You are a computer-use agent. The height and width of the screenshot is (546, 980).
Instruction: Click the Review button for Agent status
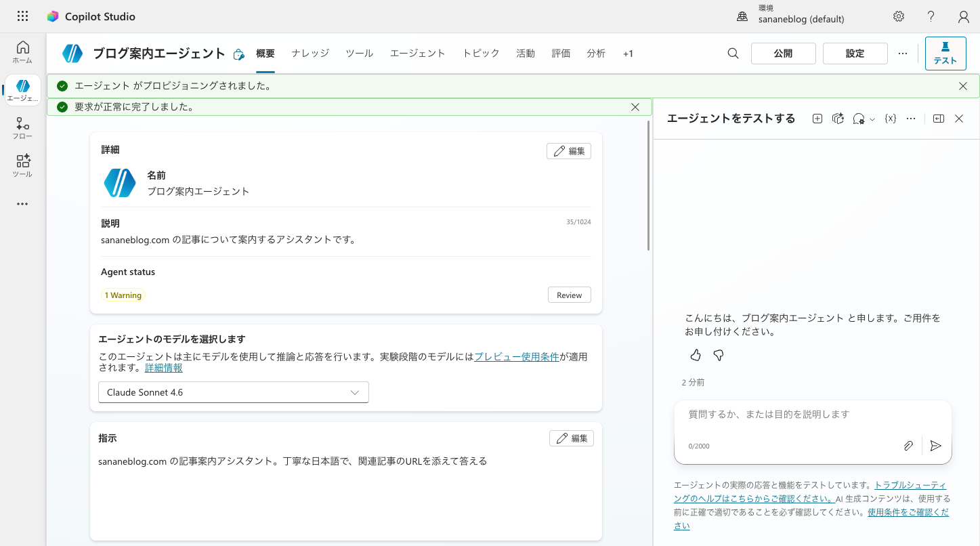click(570, 295)
